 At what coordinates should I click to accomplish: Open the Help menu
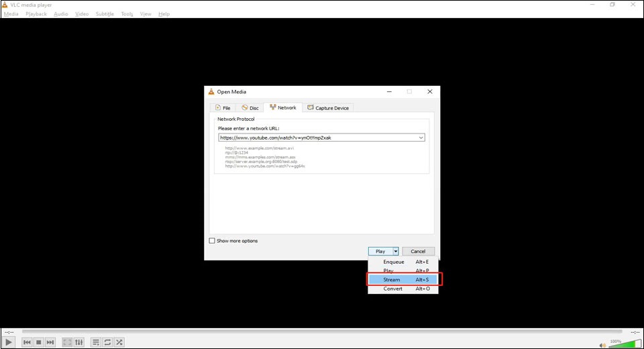(164, 13)
